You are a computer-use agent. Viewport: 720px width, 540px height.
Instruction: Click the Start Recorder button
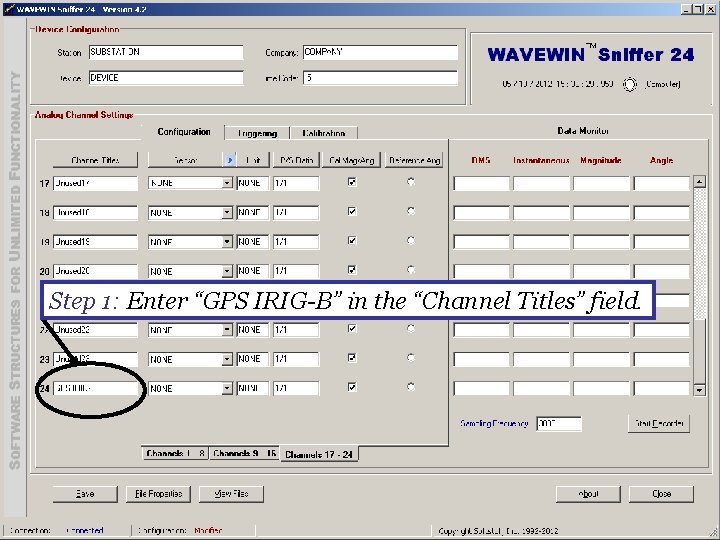(x=659, y=423)
